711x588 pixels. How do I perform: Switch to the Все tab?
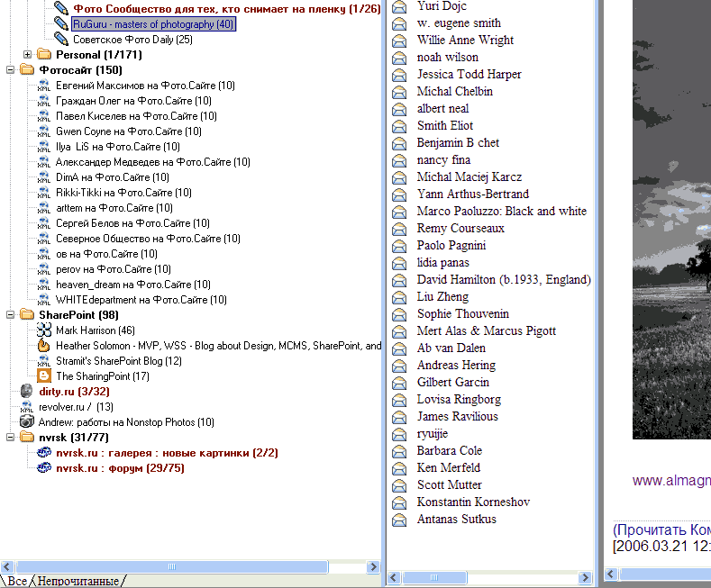(x=16, y=581)
